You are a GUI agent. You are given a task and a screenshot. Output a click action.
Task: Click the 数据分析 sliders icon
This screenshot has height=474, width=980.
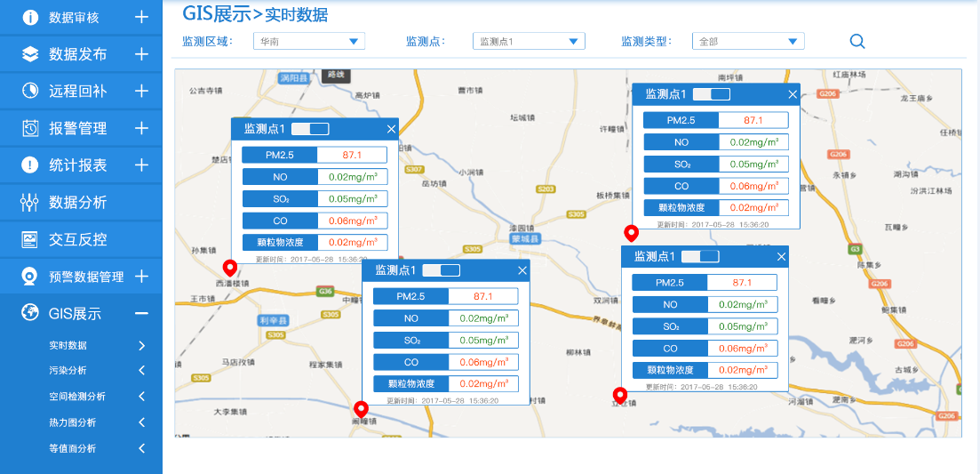click(30, 202)
